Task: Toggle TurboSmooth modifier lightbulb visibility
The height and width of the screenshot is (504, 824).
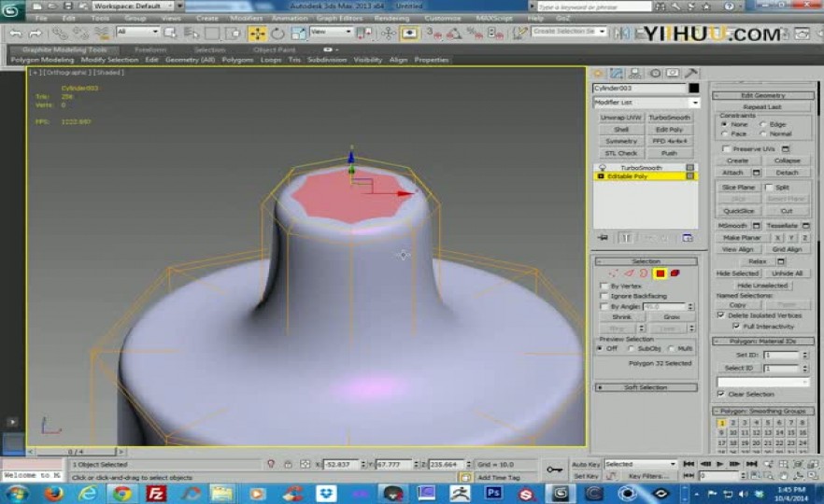Action: pos(603,167)
